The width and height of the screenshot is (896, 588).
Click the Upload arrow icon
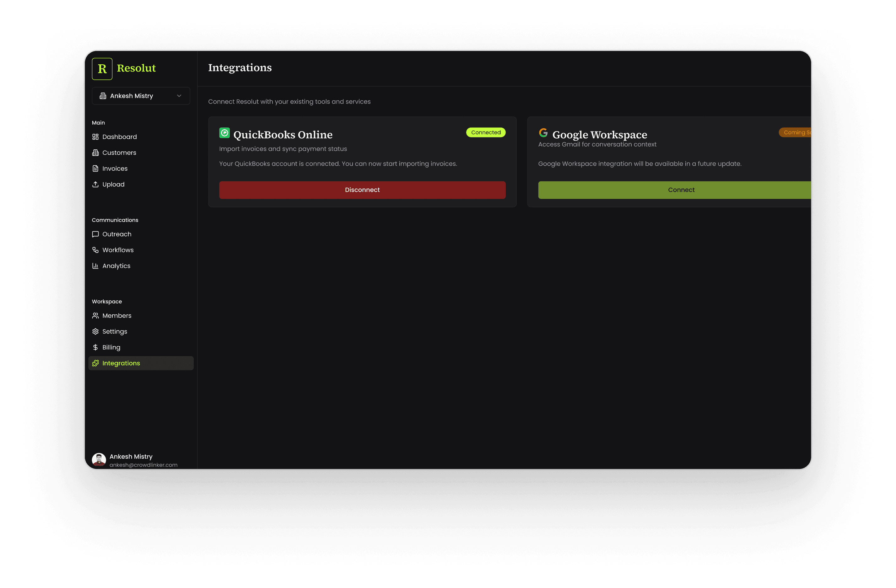(95, 184)
